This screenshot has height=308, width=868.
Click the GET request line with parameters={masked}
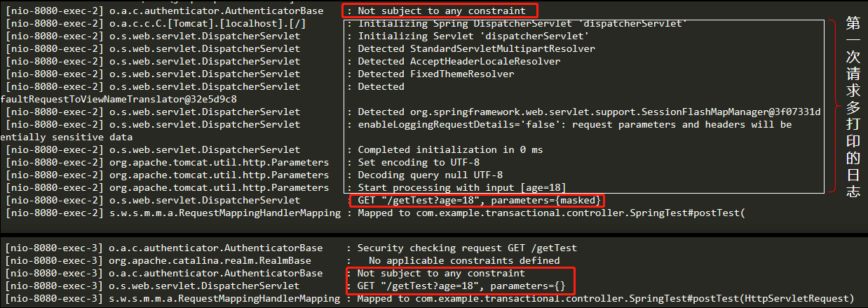click(479, 201)
